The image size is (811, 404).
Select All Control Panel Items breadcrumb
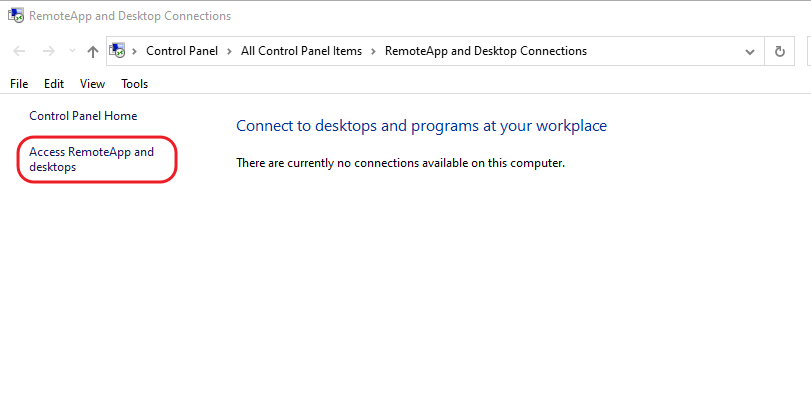point(301,51)
